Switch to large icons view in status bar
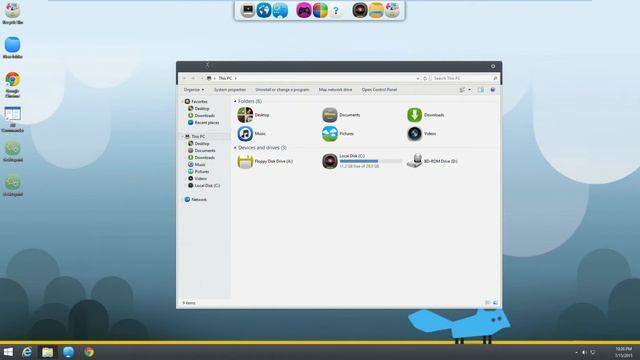The image size is (640, 360). (495, 303)
